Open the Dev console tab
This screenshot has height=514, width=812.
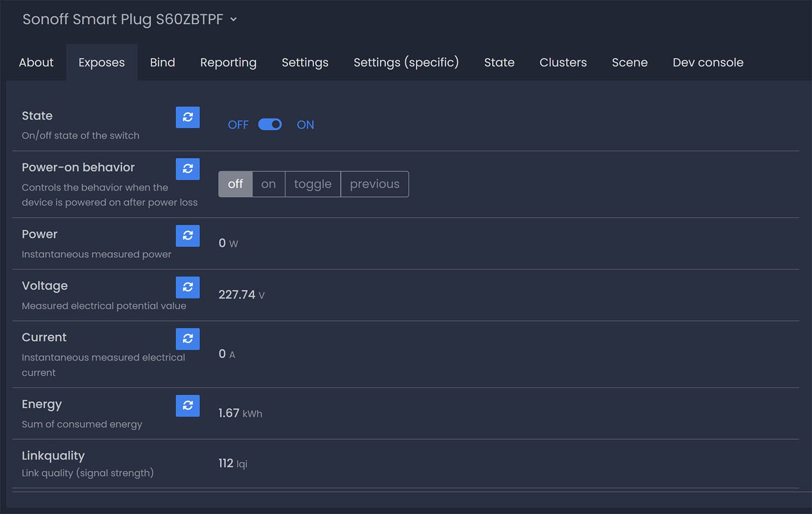click(x=707, y=62)
